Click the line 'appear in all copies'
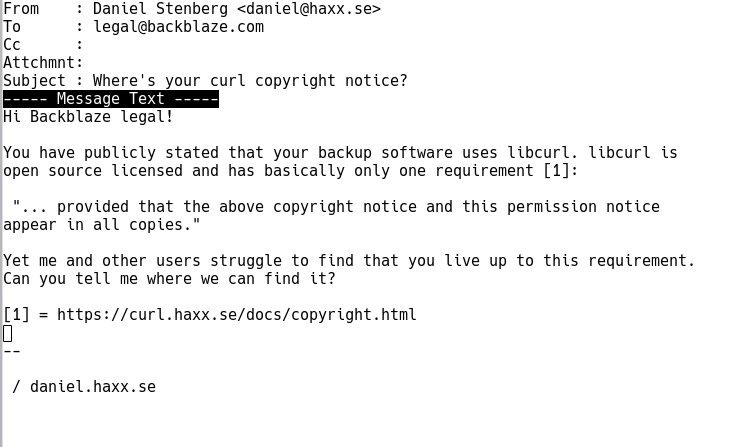 click(101, 224)
